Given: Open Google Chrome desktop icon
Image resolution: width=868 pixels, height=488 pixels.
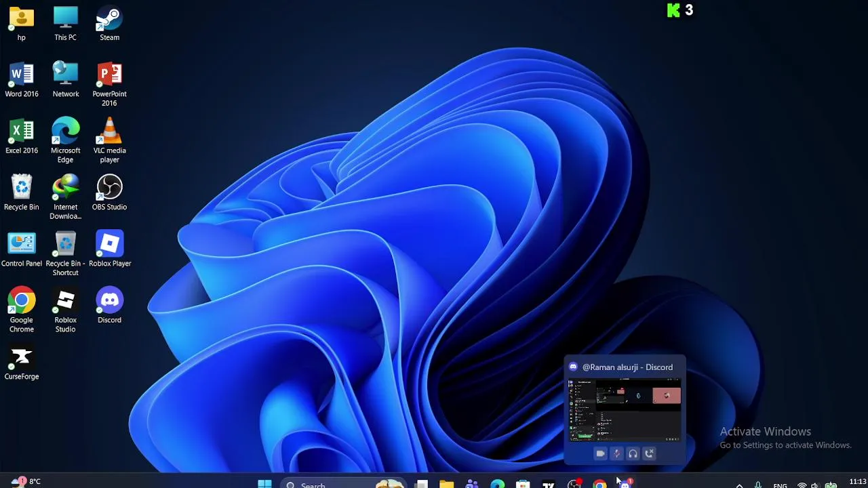Looking at the screenshot, I should coord(22,310).
